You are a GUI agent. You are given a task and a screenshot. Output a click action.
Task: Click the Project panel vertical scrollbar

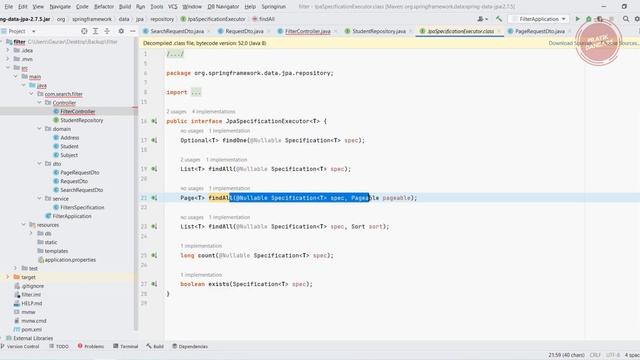point(136,184)
